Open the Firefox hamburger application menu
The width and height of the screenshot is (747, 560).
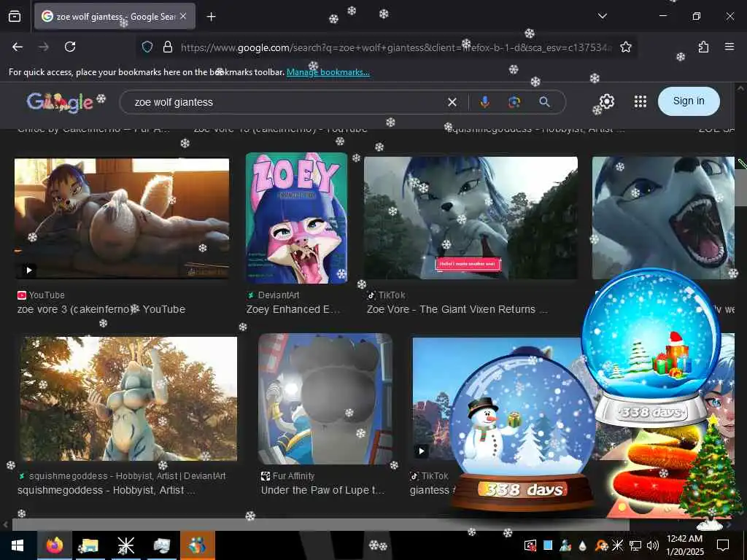[729, 47]
